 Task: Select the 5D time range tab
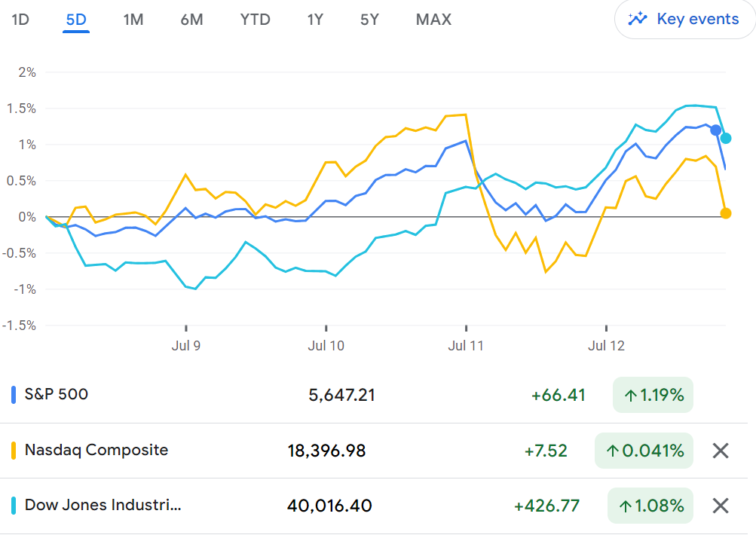point(76,20)
